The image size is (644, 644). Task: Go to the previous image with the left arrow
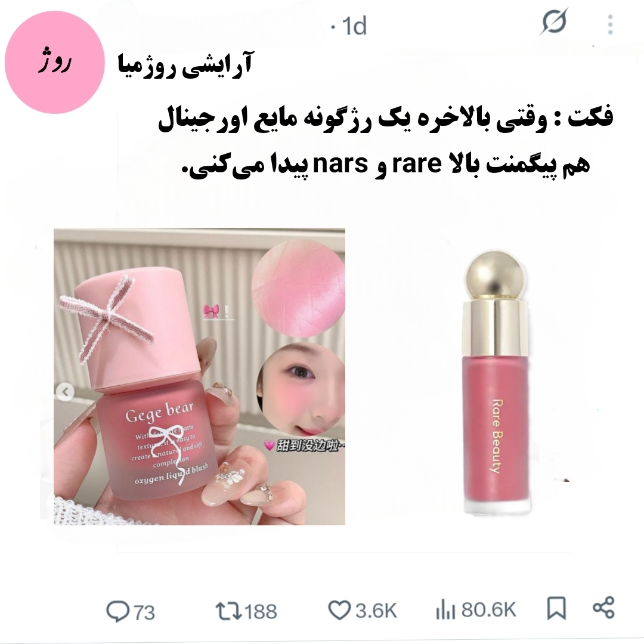click(x=65, y=392)
